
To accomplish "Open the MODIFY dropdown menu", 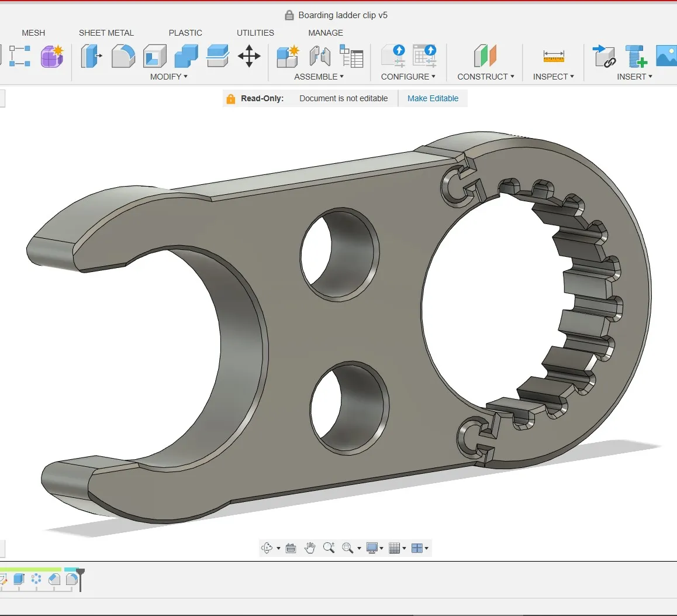I will (x=169, y=77).
